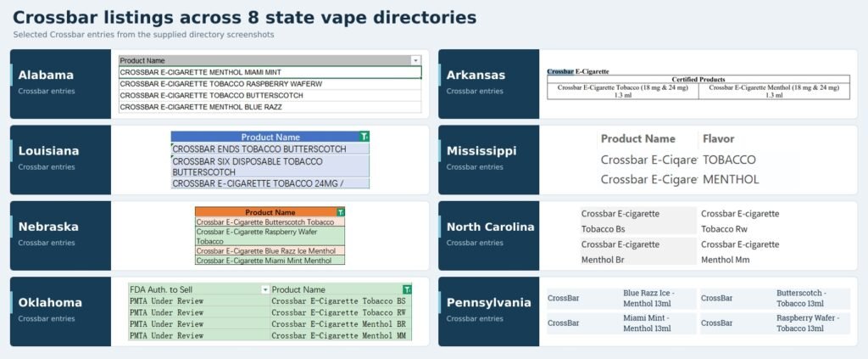Click CROSSBAR ENDS TOBACCO BUTTERSCOTCH row
This screenshot has width=868, height=359.
[270, 149]
